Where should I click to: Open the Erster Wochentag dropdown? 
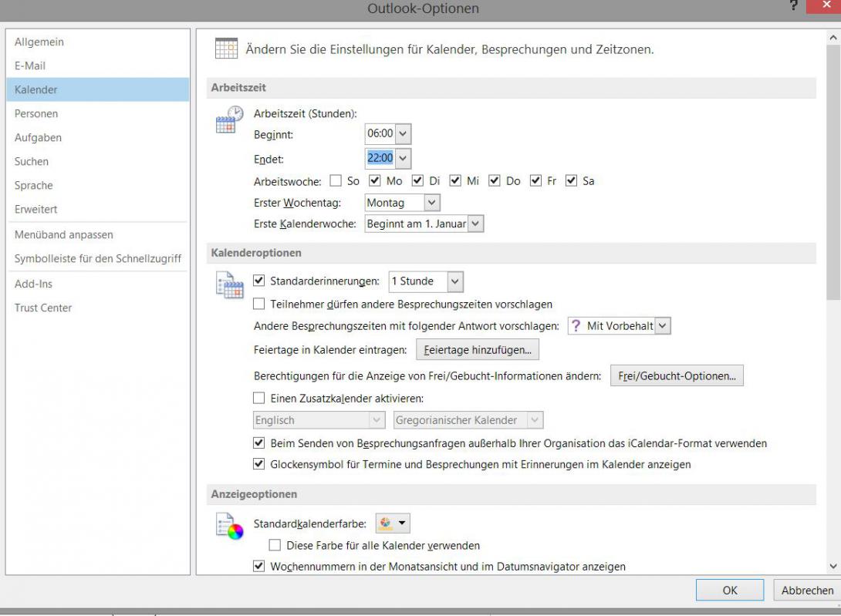click(x=432, y=203)
